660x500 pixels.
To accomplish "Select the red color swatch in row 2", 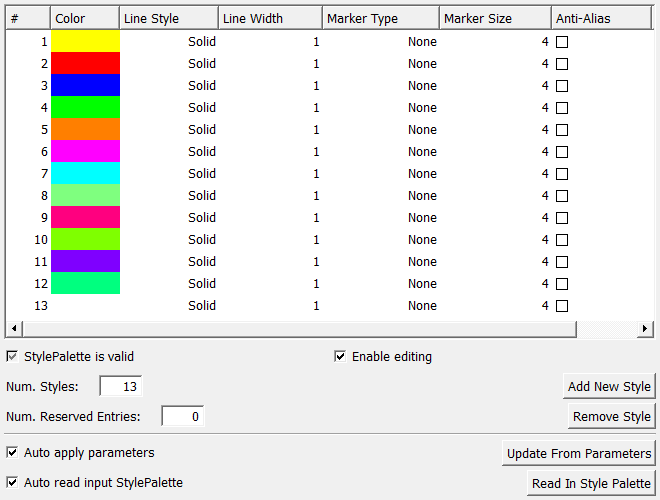I will pyautogui.click(x=85, y=63).
